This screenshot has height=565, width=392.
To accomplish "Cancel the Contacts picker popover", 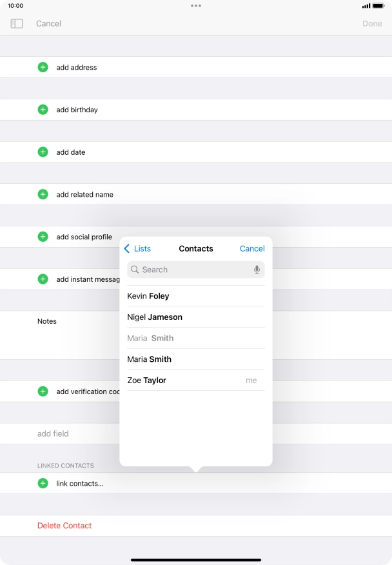I will [x=252, y=248].
